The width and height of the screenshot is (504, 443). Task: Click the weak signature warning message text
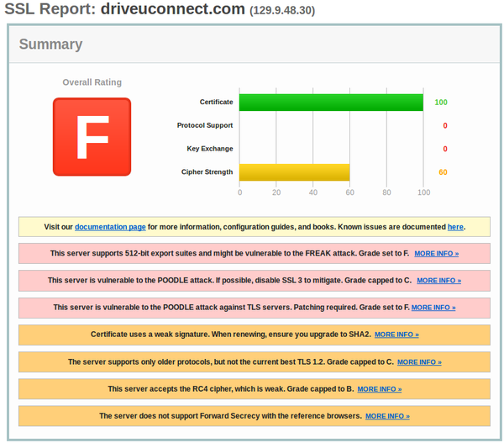[x=231, y=335]
